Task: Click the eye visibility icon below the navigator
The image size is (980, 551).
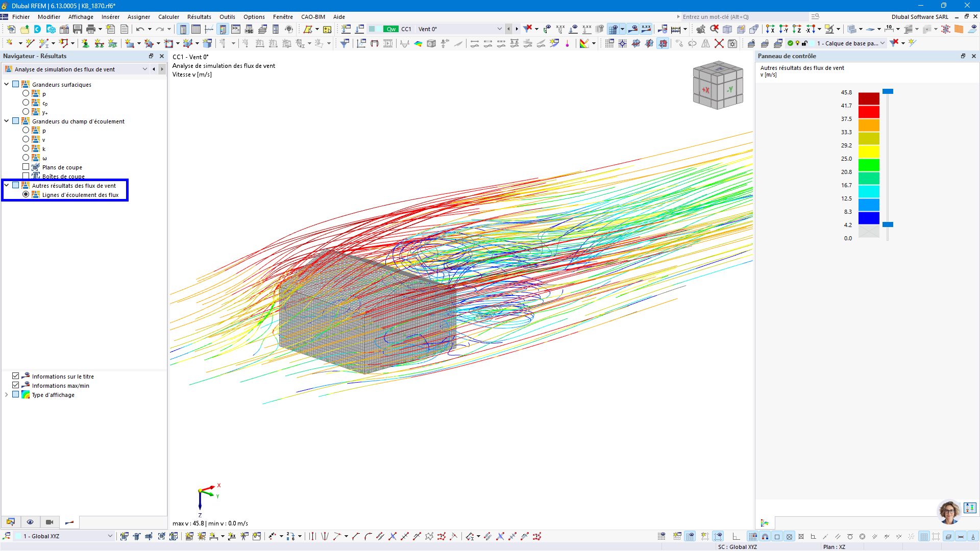Action: point(30,522)
